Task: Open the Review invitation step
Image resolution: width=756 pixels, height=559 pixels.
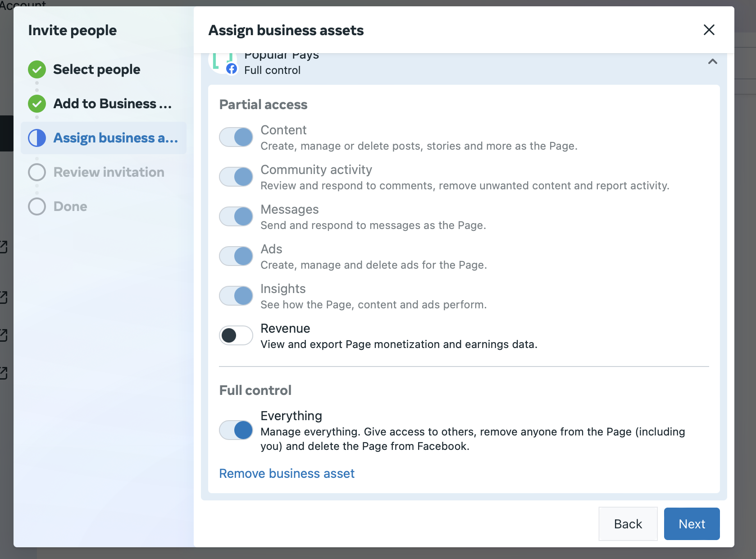Action: click(109, 172)
